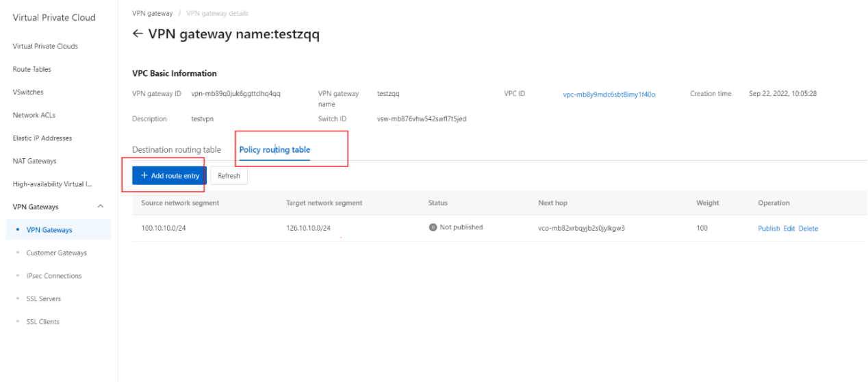Click VPN gateway ID value vpn-mb89q0juk6ggttclhq4qq

click(235, 94)
